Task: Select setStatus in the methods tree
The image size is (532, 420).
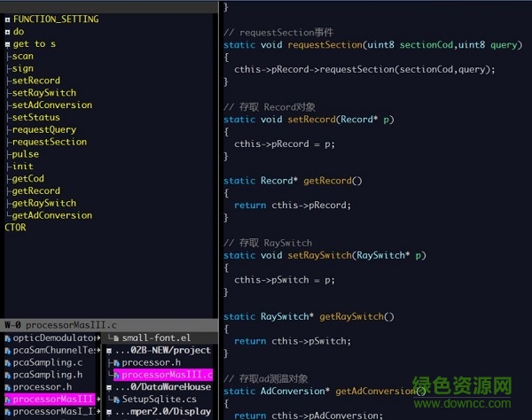Action: click(x=35, y=117)
